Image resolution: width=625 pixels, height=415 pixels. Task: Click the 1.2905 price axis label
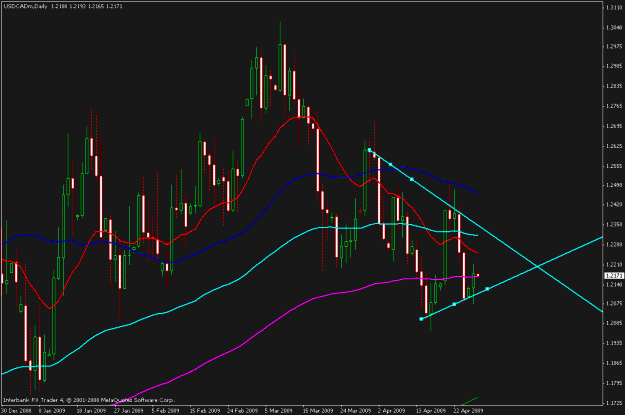[614, 66]
